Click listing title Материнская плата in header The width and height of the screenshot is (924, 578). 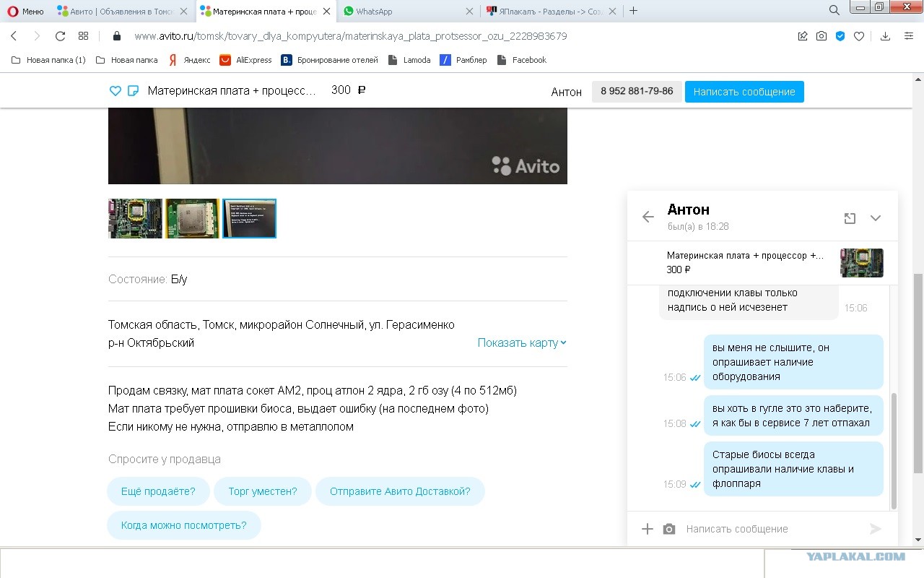tap(232, 90)
